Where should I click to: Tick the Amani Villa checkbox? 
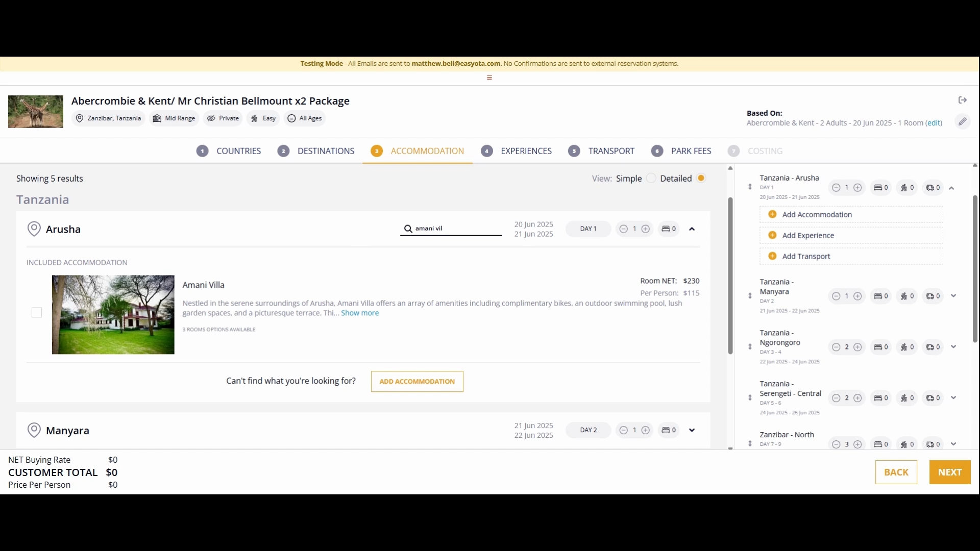pyautogui.click(x=37, y=312)
